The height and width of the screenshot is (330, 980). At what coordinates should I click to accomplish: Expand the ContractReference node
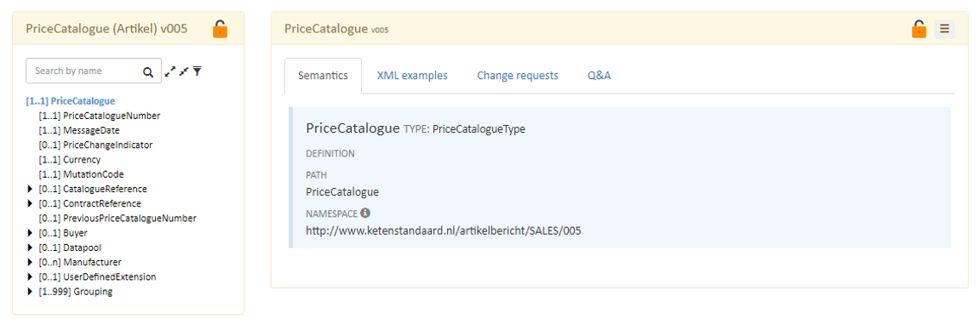coord(30,203)
